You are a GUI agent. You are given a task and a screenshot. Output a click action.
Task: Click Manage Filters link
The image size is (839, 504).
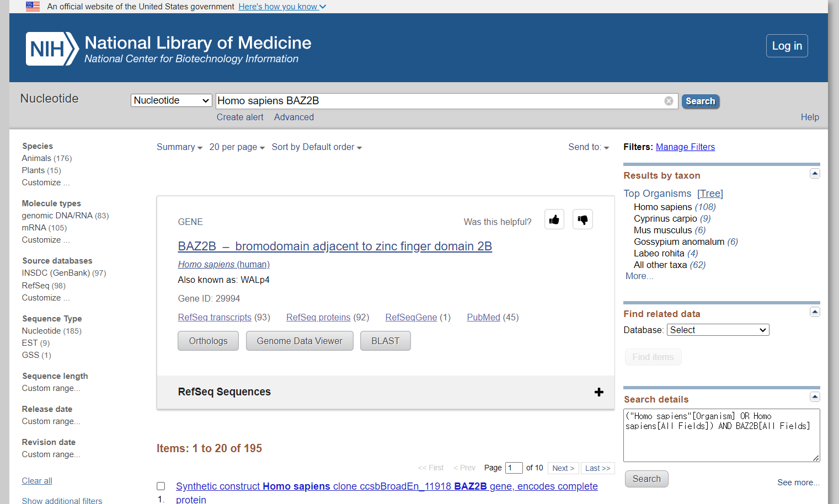point(685,147)
